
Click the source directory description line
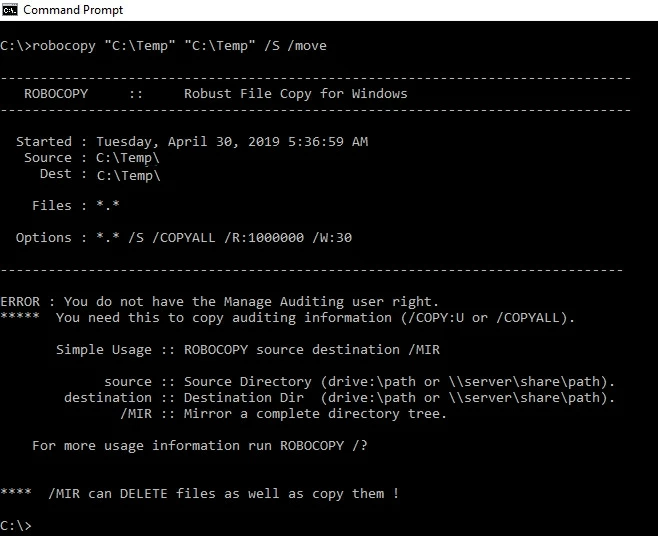360,382
